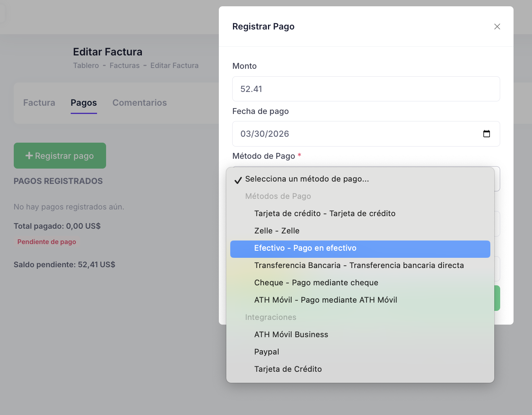This screenshot has width=532, height=415.
Task: Close the Registrar Pago dialog
Action: [x=497, y=26]
